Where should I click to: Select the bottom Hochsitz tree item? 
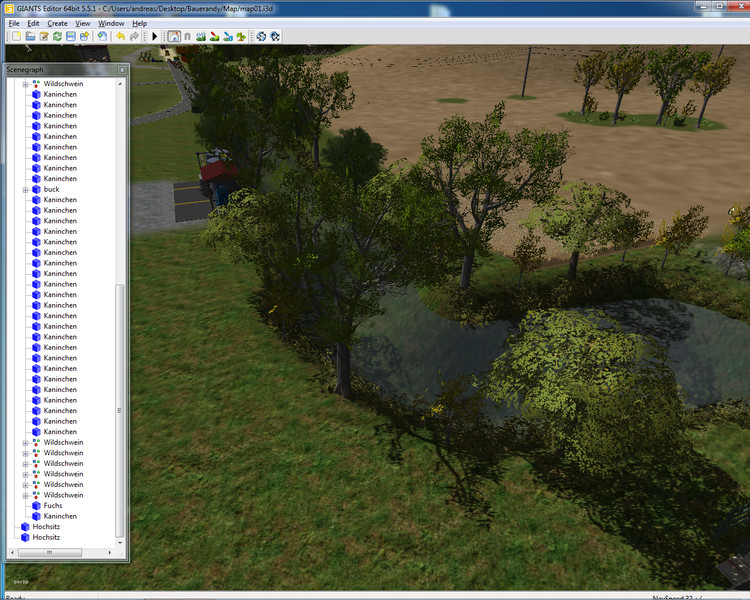pos(46,537)
